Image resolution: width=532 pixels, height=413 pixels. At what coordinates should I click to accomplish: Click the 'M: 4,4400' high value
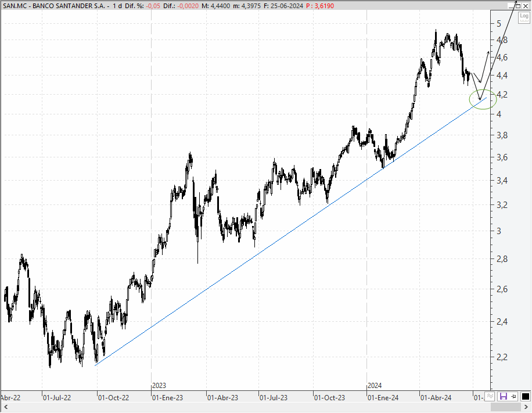(215, 6)
